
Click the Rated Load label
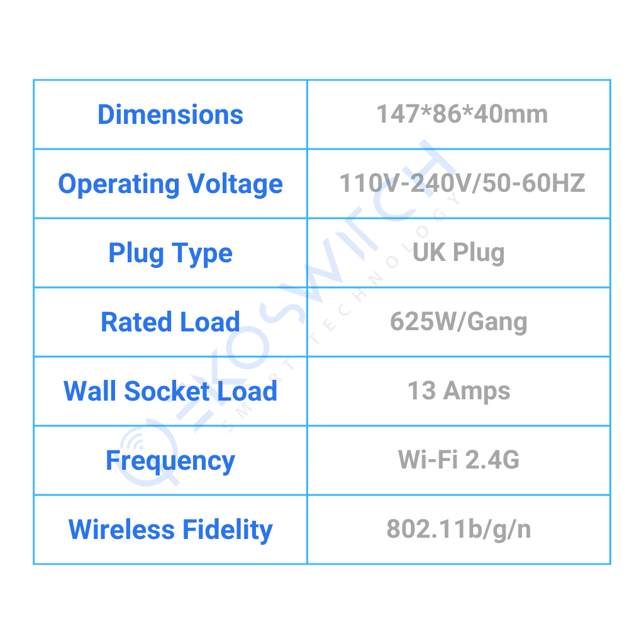(170, 322)
